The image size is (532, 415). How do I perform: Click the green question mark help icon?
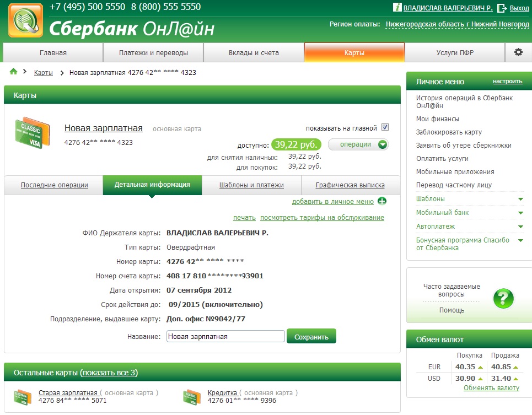click(503, 298)
